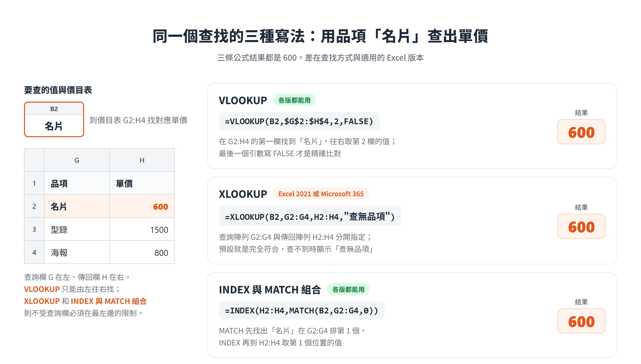The width and height of the screenshot is (641, 364).
Task: Click the XLOOKUP card heading
Action: point(243,194)
